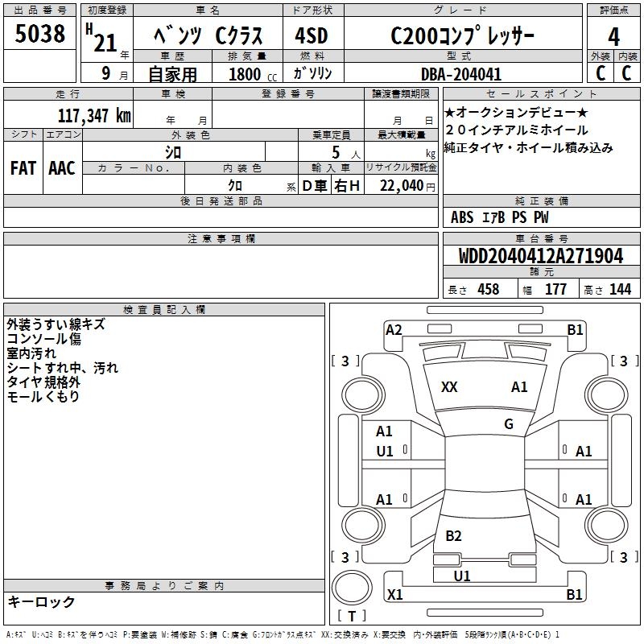Select the model code DBA-204041
Image resolution: width=644 pixels, height=644 pixels.
pyautogui.click(x=461, y=74)
